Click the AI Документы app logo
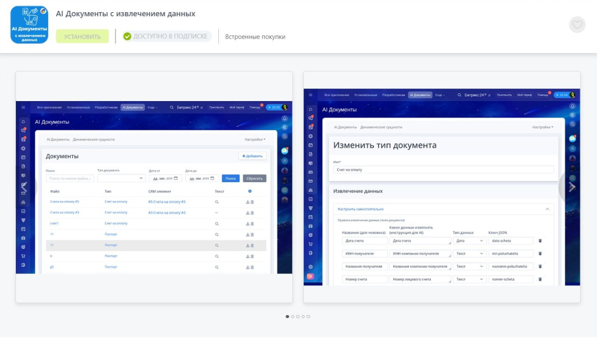Viewport: 597px width, 364px height. pyautogui.click(x=29, y=25)
